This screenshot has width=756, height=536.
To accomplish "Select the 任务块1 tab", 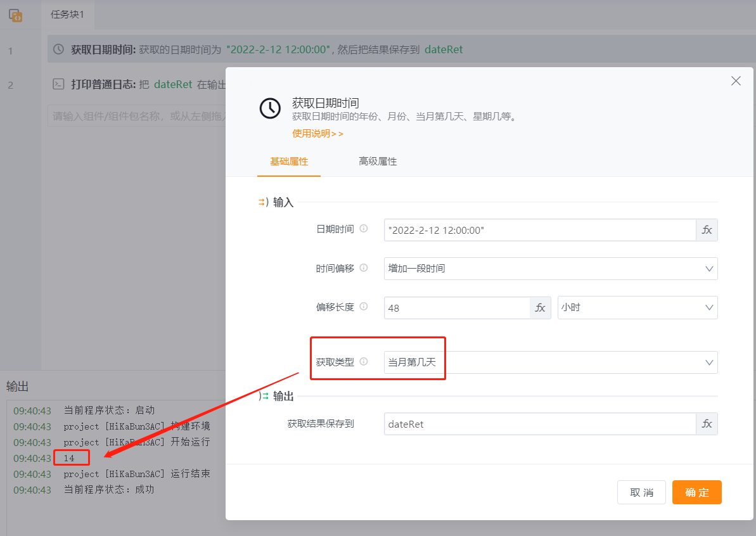I will point(67,15).
